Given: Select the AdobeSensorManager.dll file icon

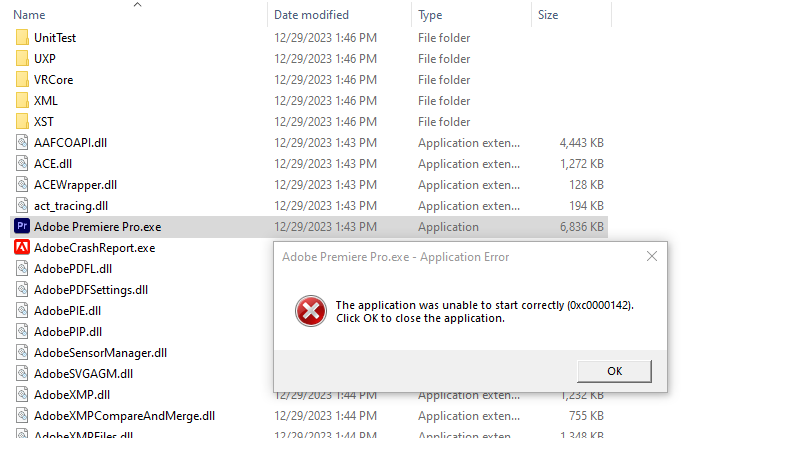Looking at the screenshot, I should [x=22, y=353].
